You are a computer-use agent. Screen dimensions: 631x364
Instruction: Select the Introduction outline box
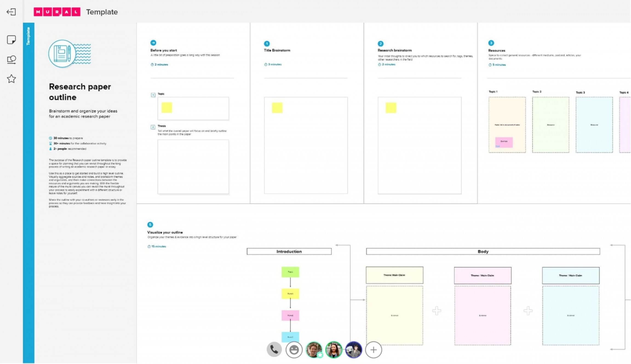tap(289, 251)
